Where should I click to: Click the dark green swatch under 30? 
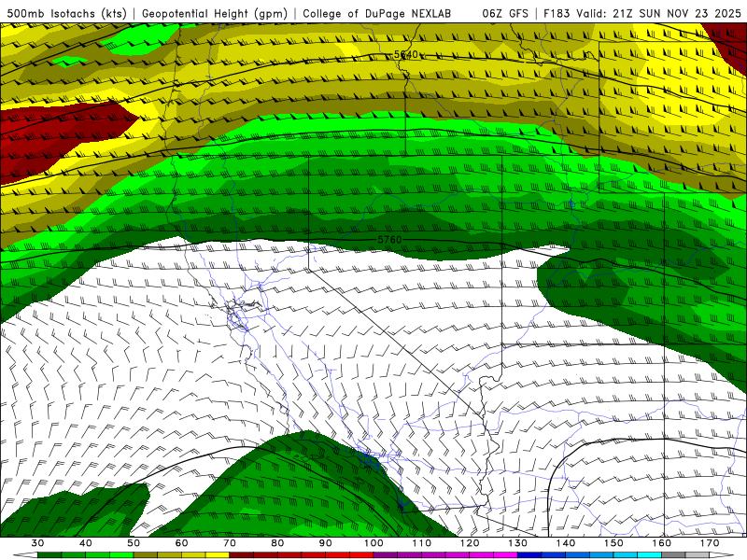click(49, 555)
